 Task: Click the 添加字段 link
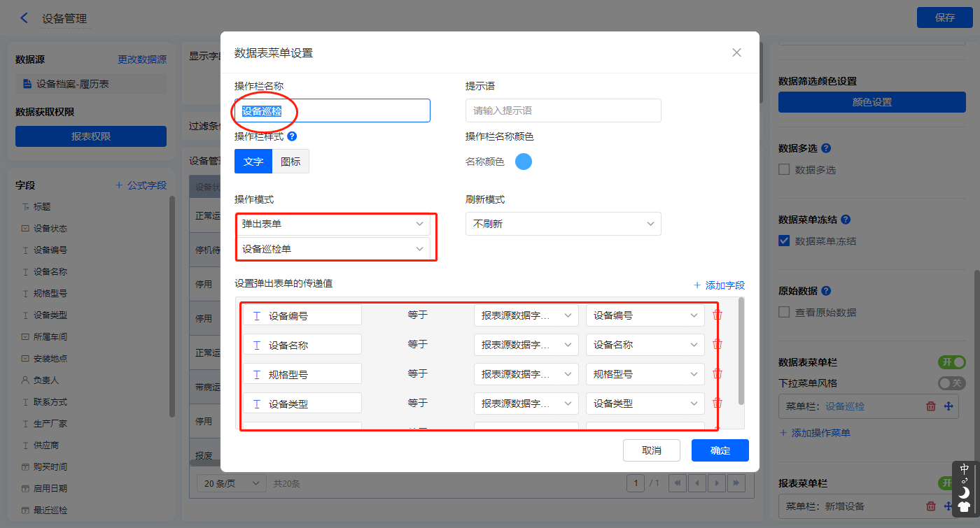point(719,285)
